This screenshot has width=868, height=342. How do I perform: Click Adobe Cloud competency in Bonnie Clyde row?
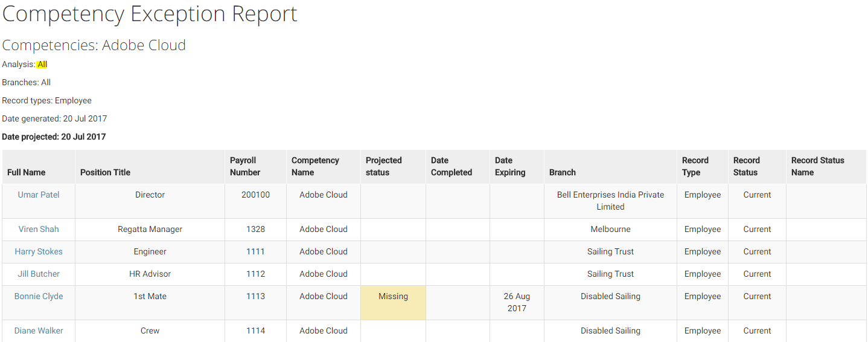[324, 296]
